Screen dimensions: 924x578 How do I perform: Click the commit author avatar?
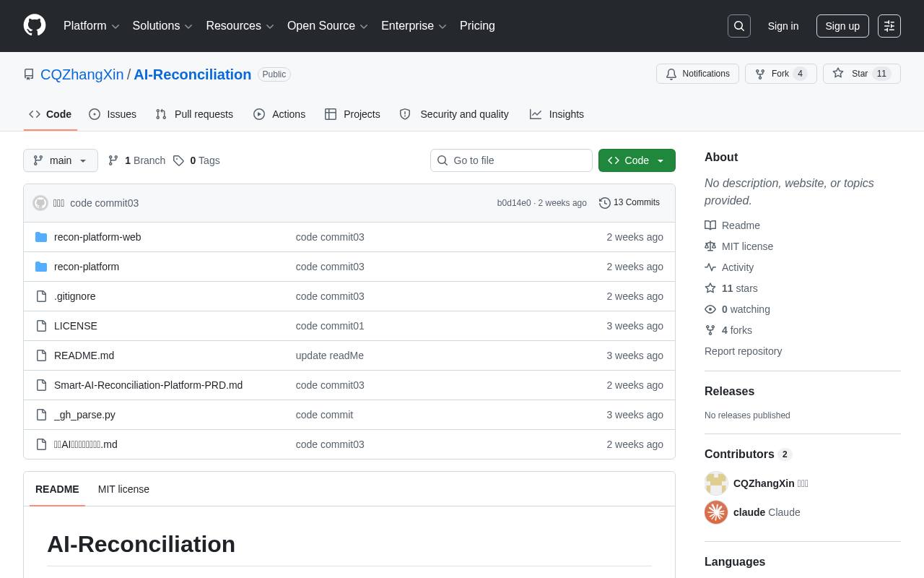point(40,203)
